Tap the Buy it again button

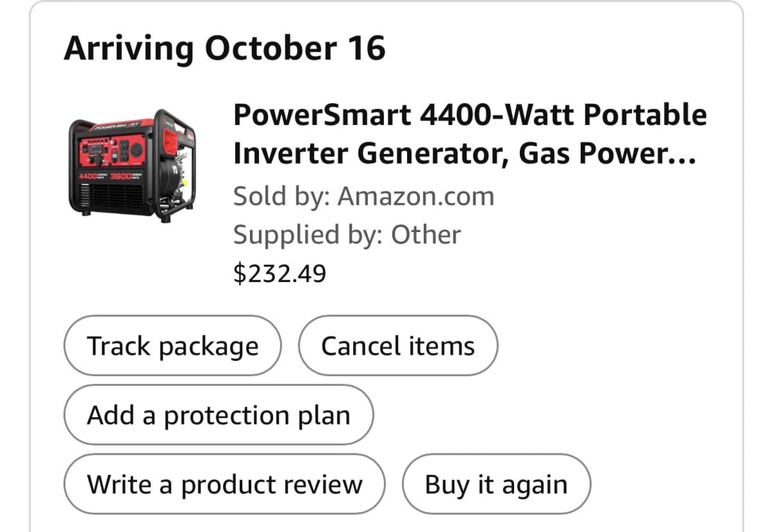point(496,484)
